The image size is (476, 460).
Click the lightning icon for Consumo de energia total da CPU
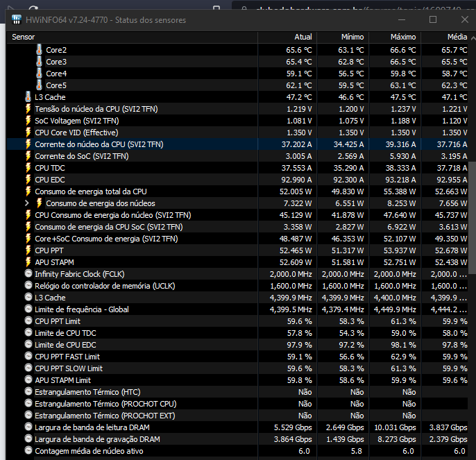click(28, 191)
